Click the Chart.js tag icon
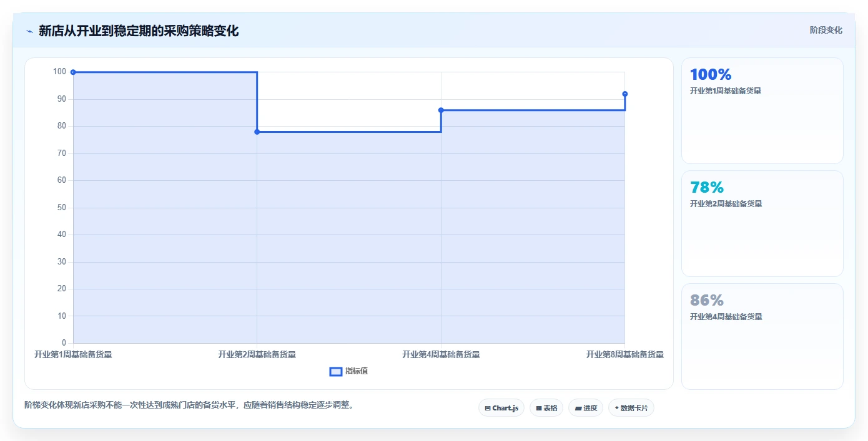The width and height of the screenshot is (868, 441). tap(488, 408)
